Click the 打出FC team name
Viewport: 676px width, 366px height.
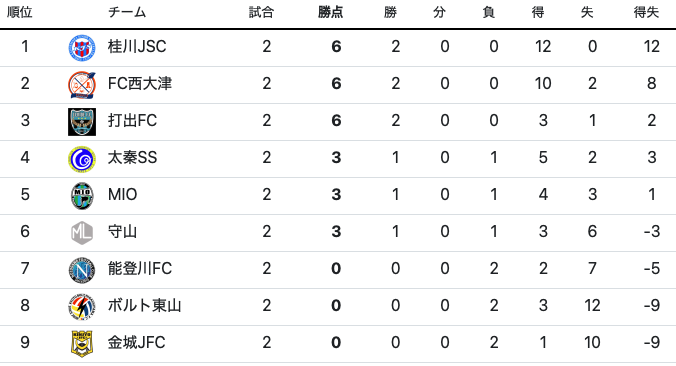point(132,121)
